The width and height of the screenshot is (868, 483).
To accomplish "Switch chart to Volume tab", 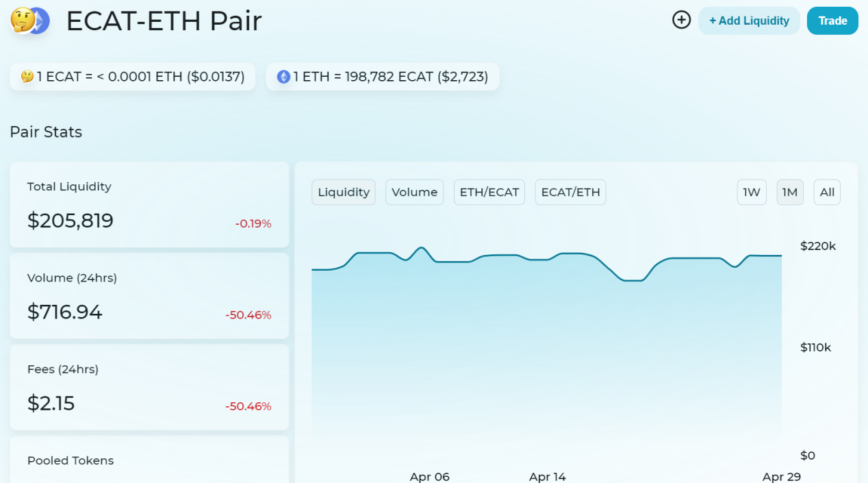I will (x=414, y=192).
